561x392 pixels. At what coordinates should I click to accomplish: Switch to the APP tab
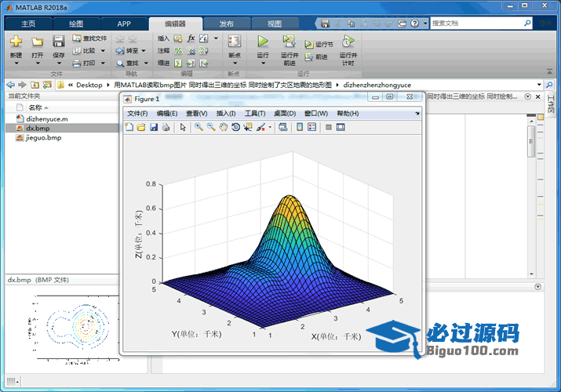coord(124,24)
